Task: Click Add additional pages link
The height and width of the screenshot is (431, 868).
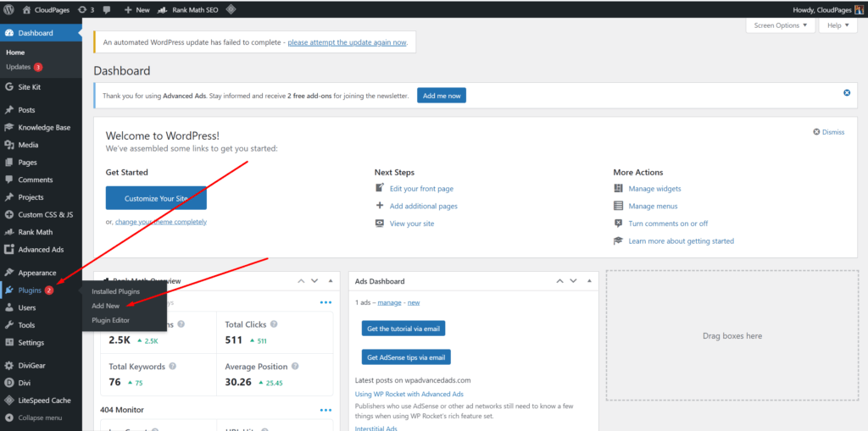Action: [424, 206]
